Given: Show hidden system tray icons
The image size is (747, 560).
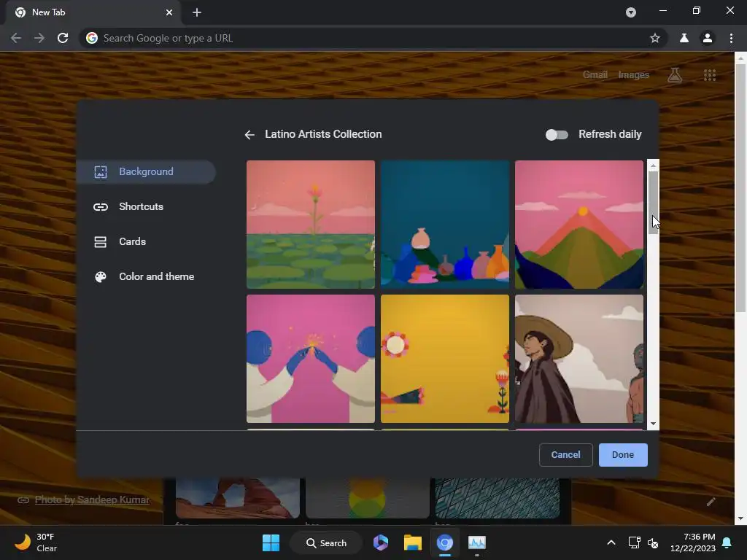Looking at the screenshot, I should [611, 542].
